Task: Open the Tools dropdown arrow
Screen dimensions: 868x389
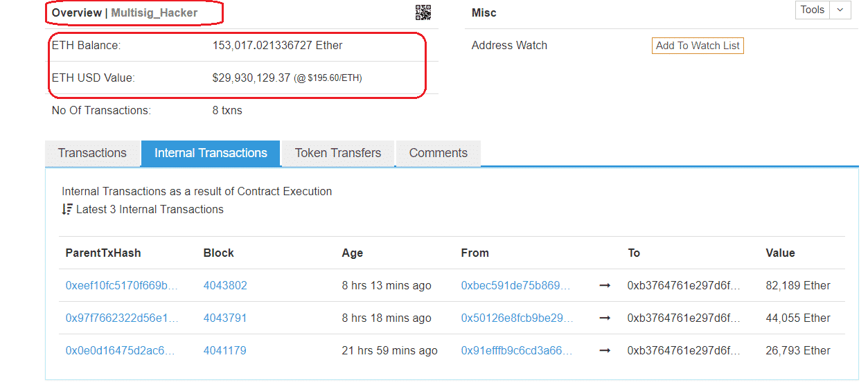Action: pos(840,10)
